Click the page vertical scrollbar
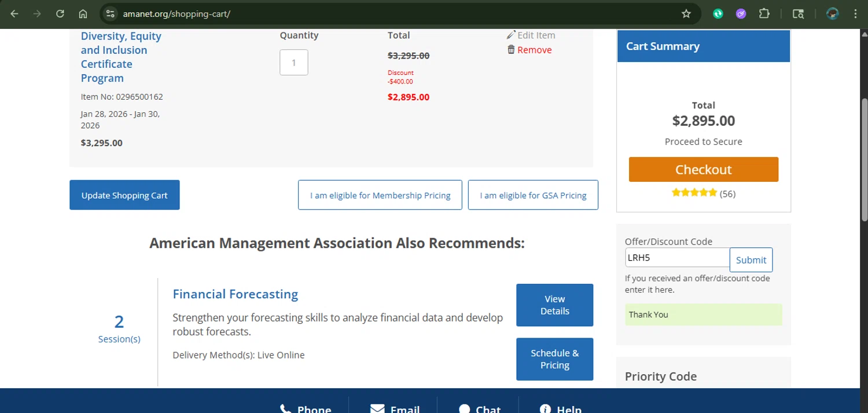The width and height of the screenshot is (868, 413). click(x=864, y=159)
